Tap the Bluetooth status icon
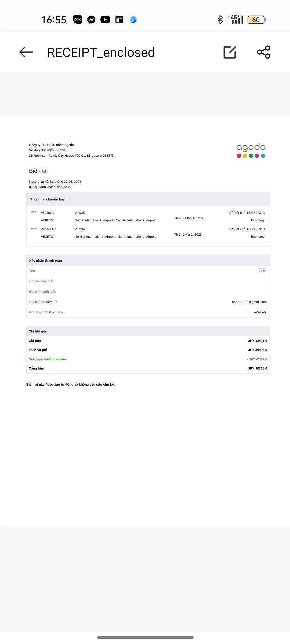The width and height of the screenshot is (290, 644). pos(220,20)
